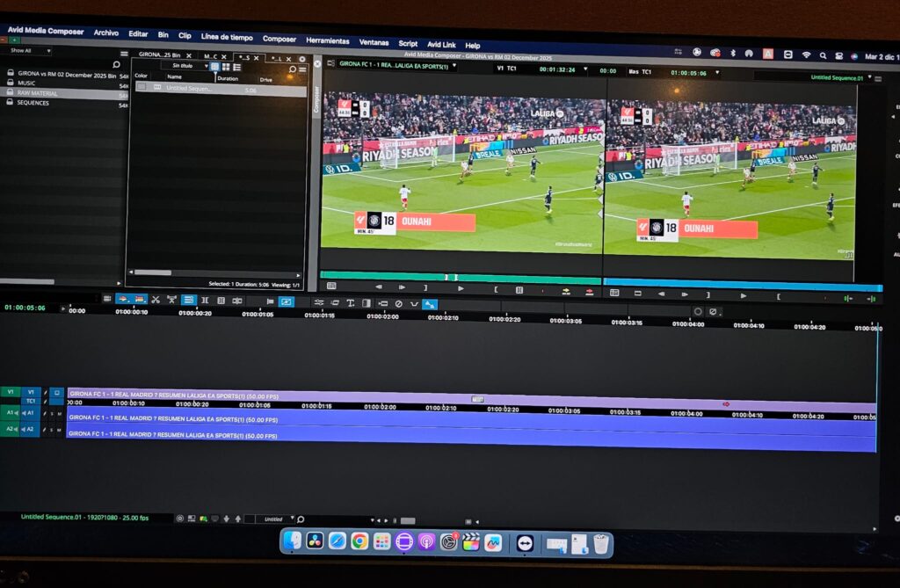Click the search magnifier in bin panel
Image resolution: width=900 pixels, height=588 pixels.
[293, 68]
